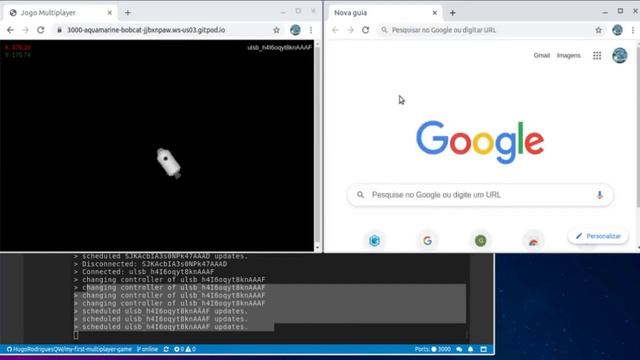This screenshot has height=360, width=640.
Task: Open new tab in Jogo Multiplayer window
Action: 128,13
